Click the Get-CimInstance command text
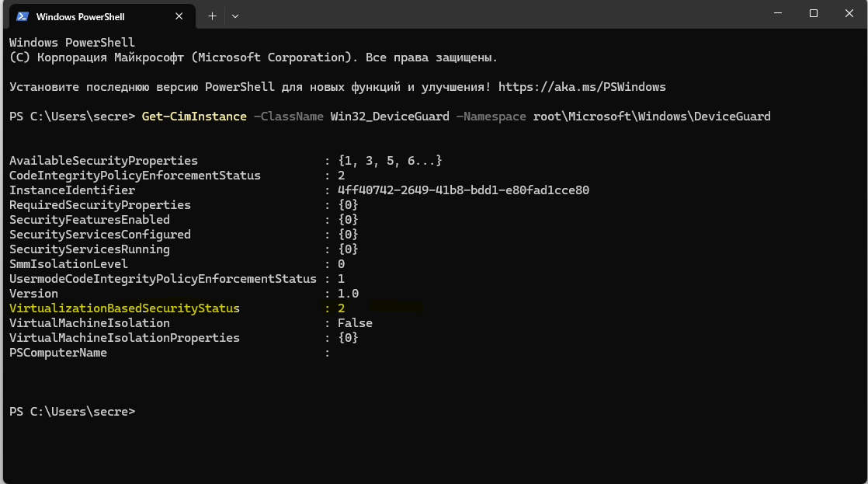The image size is (868, 484). point(194,117)
